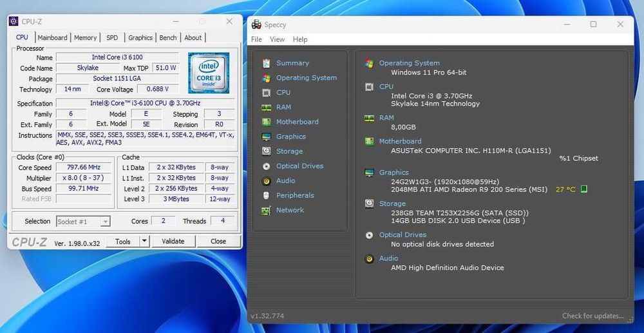This screenshot has width=644, height=333.
Task: Click the processor Name field Intel Core i3 6100
Action: [x=117, y=57]
